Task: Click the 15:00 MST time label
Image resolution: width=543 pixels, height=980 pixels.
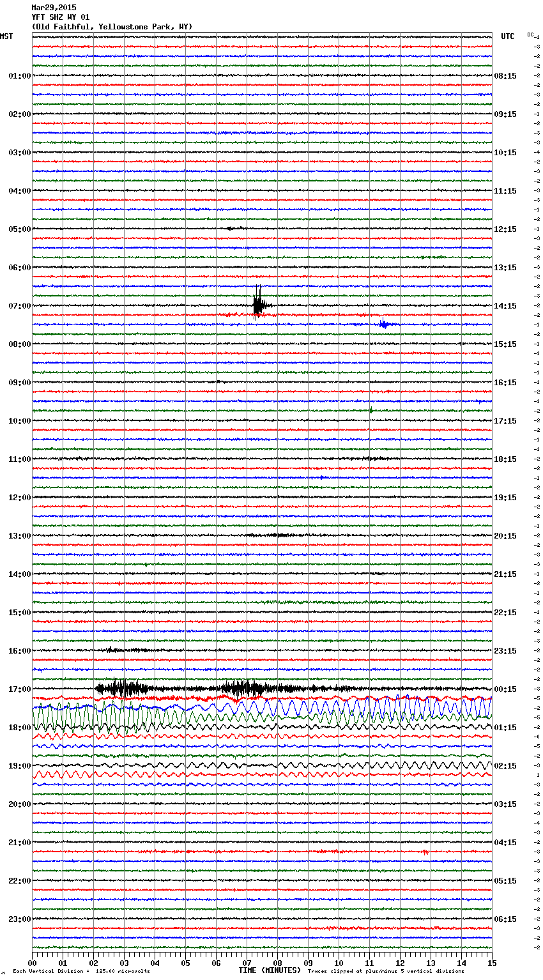Action: pos(20,613)
